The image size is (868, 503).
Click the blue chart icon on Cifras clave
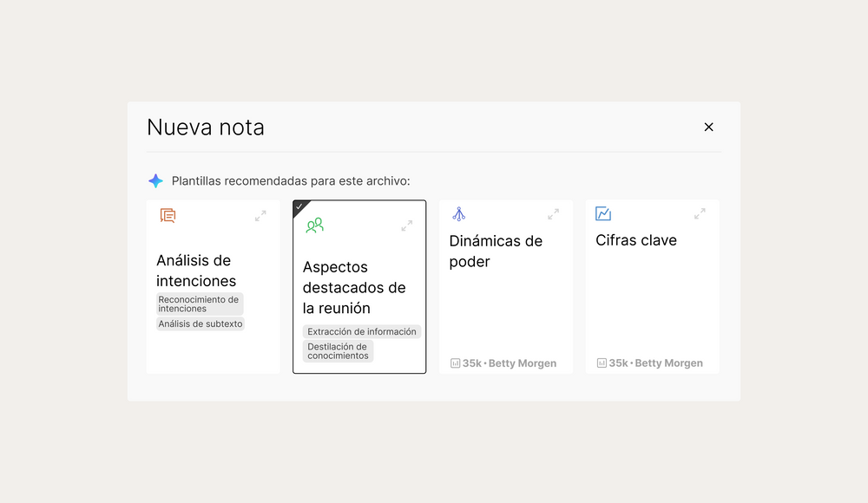click(x=603, y=214)
